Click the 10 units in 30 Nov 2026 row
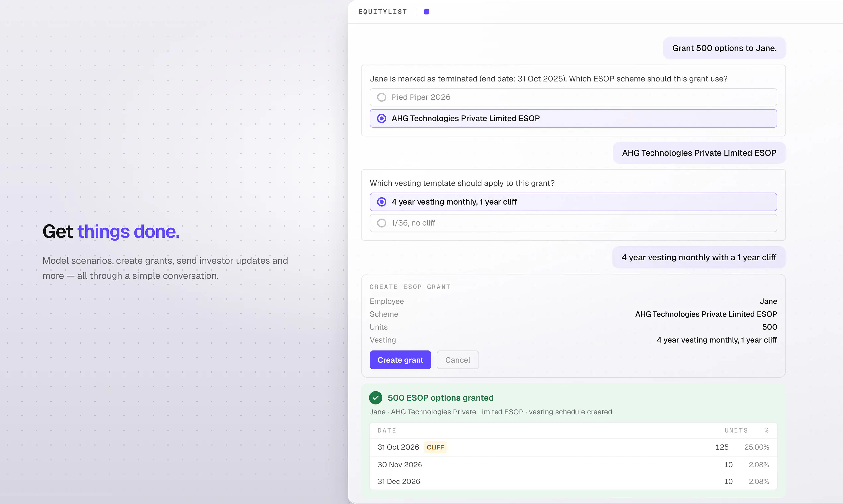The width and height of the screenshot is (843, 504). click(728, 465)
